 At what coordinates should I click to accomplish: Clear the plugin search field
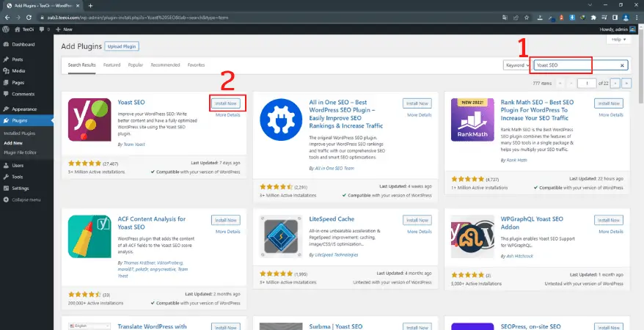tap(622, 65)
